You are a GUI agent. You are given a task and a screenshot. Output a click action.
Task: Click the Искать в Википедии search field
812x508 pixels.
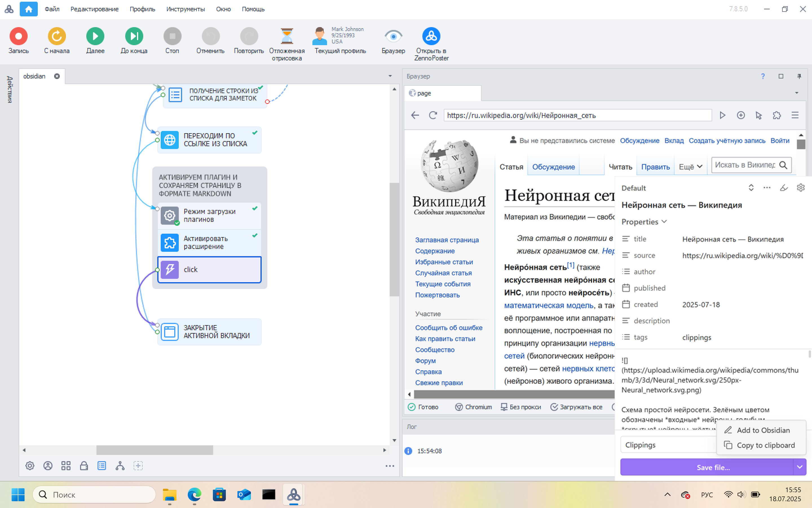pos(745,165)
